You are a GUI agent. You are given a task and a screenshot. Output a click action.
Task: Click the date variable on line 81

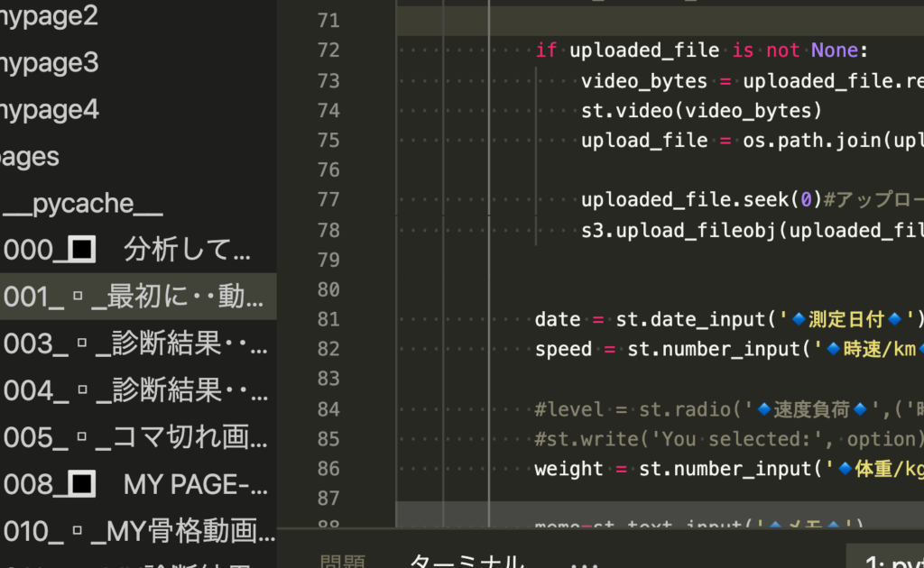pos(557,319)
